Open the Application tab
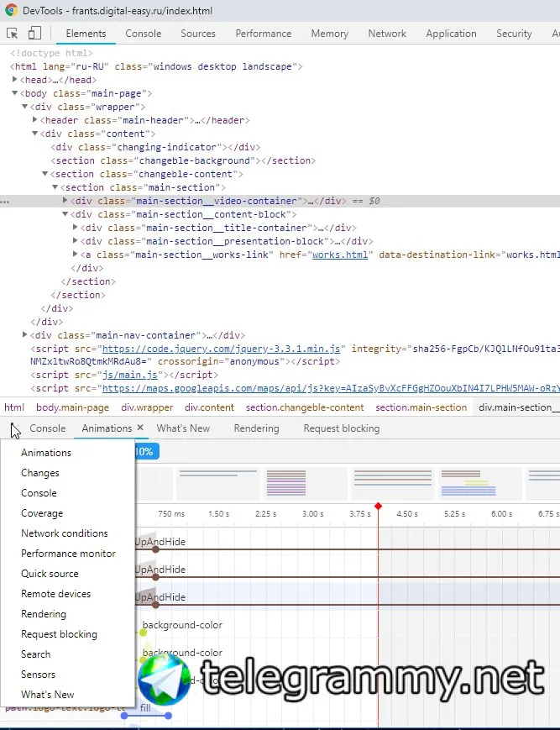560x730 pixels. [451, 34]
